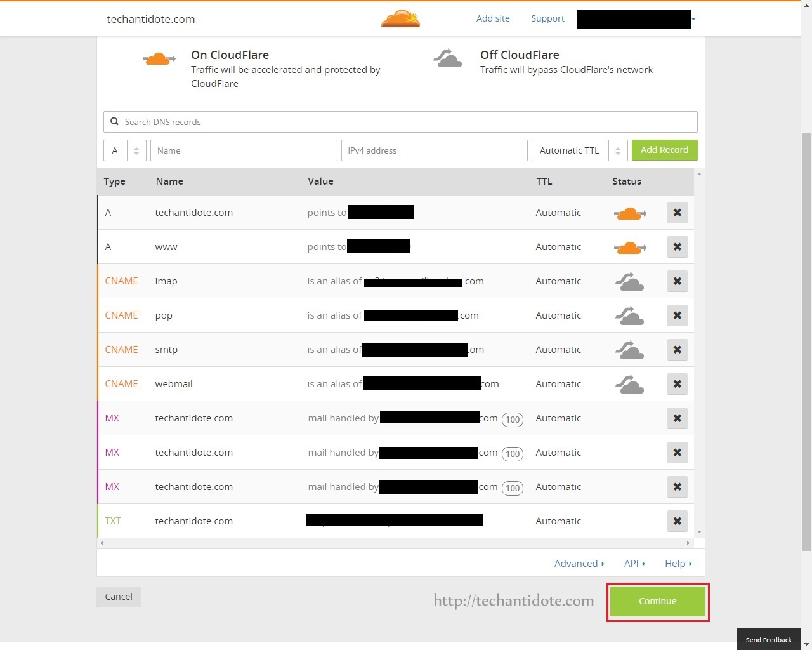Click the page vertical scrollbar

[806, 342]
